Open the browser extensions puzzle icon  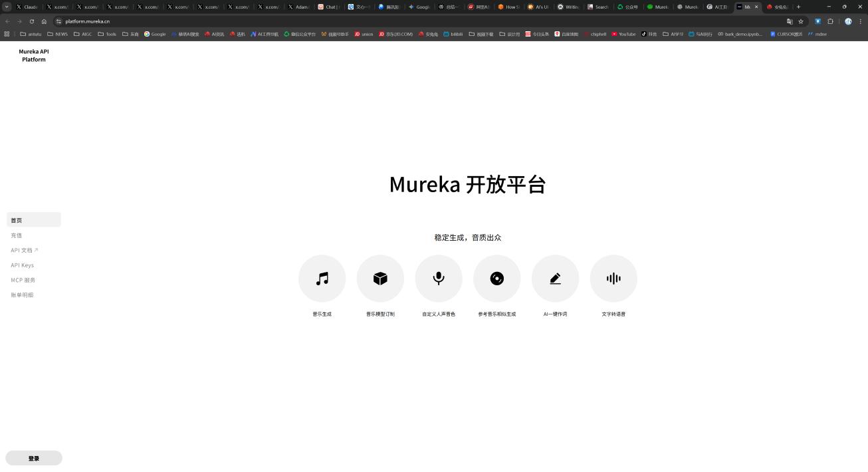pos(830,21)
